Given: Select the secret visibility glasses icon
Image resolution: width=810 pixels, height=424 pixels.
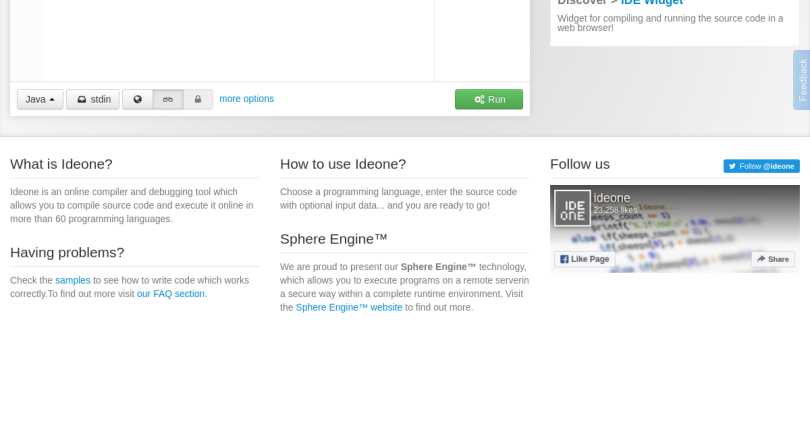Looking at the screenshot, I should tap(168, 99).
